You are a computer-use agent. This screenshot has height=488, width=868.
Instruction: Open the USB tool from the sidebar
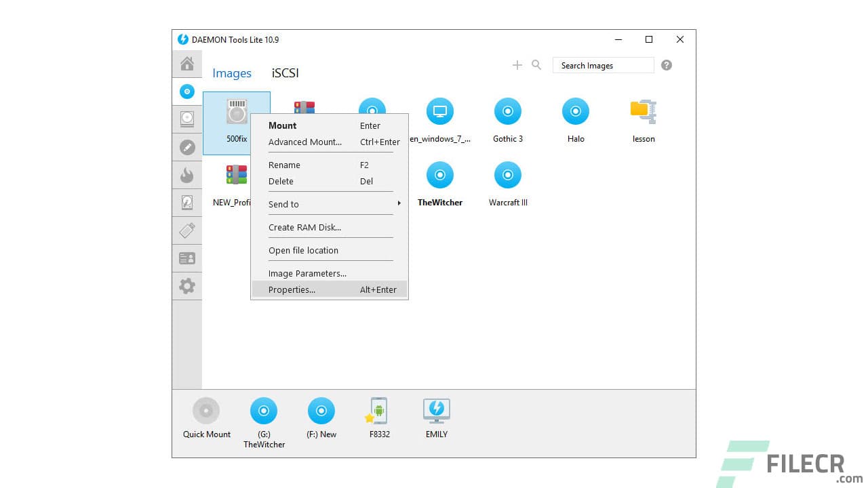coord(187,230)
